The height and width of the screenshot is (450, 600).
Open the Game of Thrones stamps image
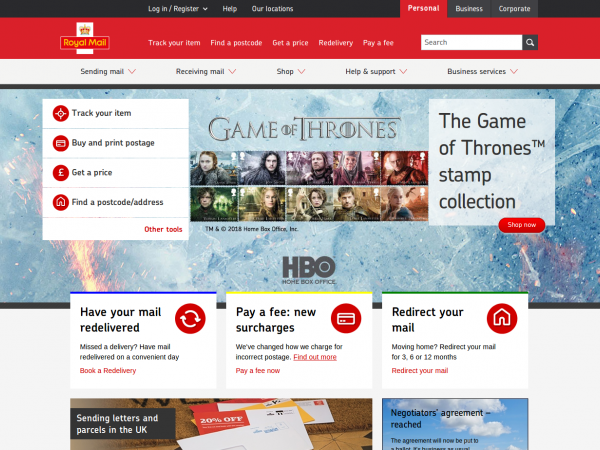[309, 186]
